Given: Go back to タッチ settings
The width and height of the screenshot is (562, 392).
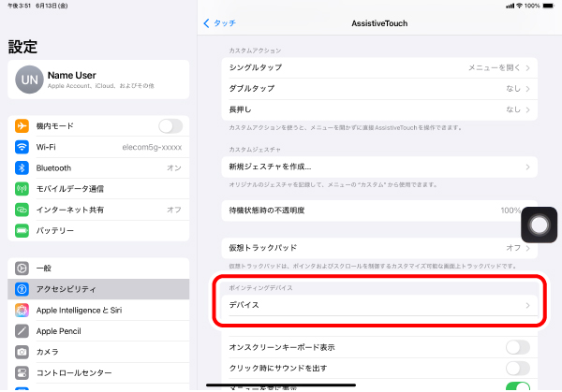Looking at the screenshot, I should [219, 22].
